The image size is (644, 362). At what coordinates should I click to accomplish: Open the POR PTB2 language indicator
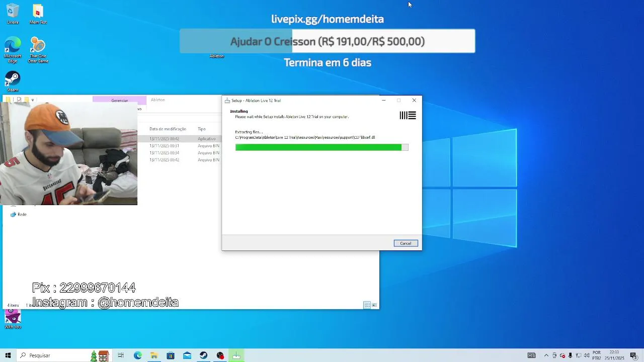[x=597, y=355]
